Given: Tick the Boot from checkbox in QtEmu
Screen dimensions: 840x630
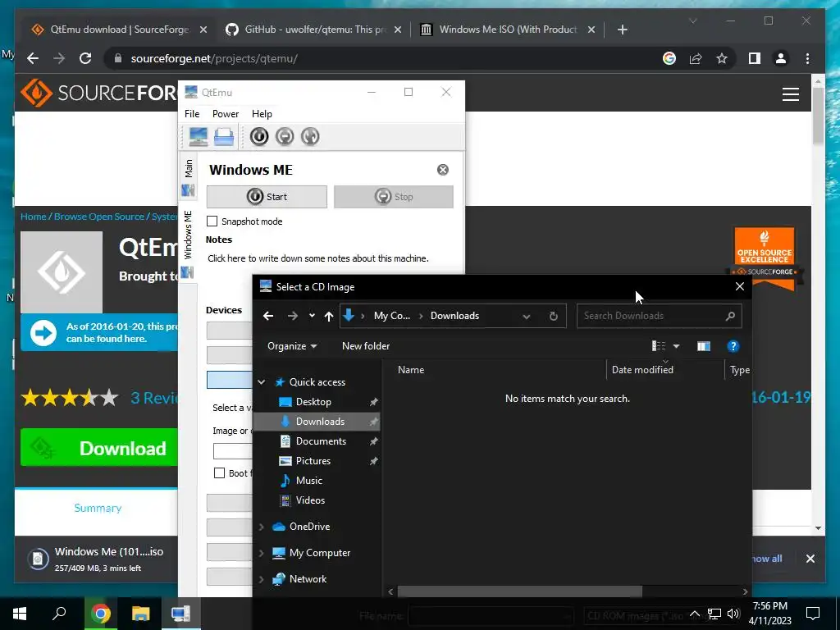Looking at the screenshot, I should click(219, 473).
